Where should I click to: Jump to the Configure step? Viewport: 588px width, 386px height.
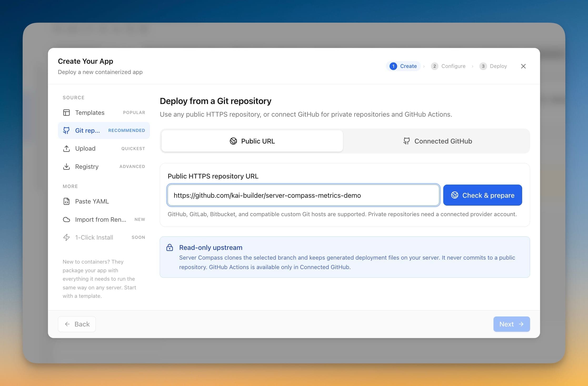click(x=448, y=66)
